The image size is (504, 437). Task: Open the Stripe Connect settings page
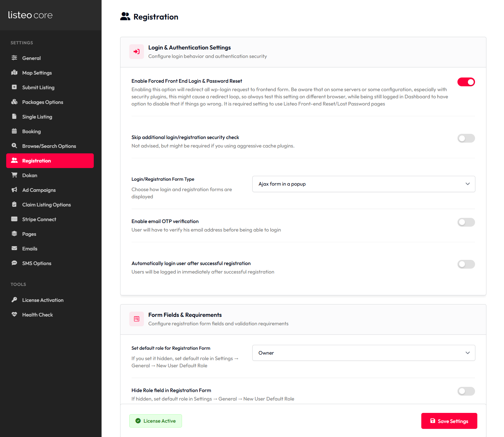point(39,219)
